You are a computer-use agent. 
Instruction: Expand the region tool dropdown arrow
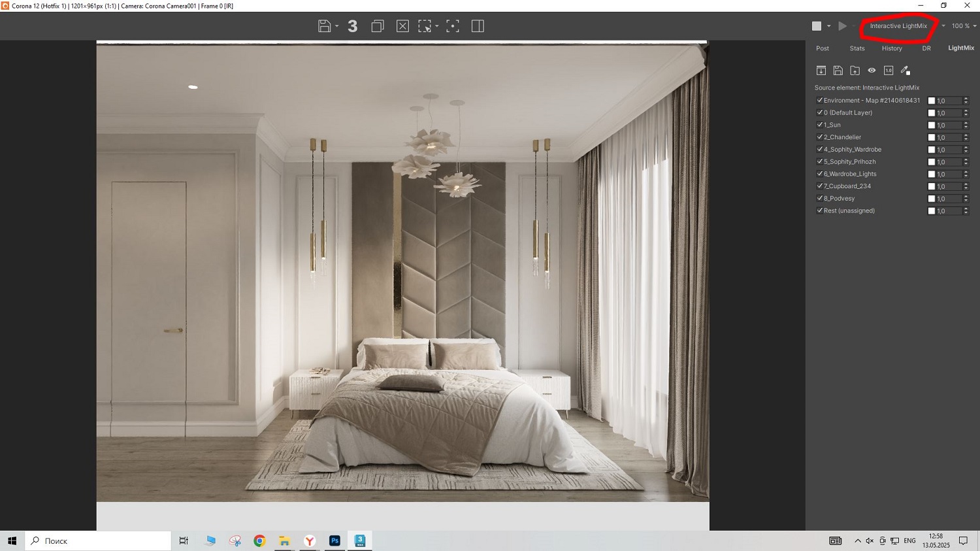click(437, 27)
